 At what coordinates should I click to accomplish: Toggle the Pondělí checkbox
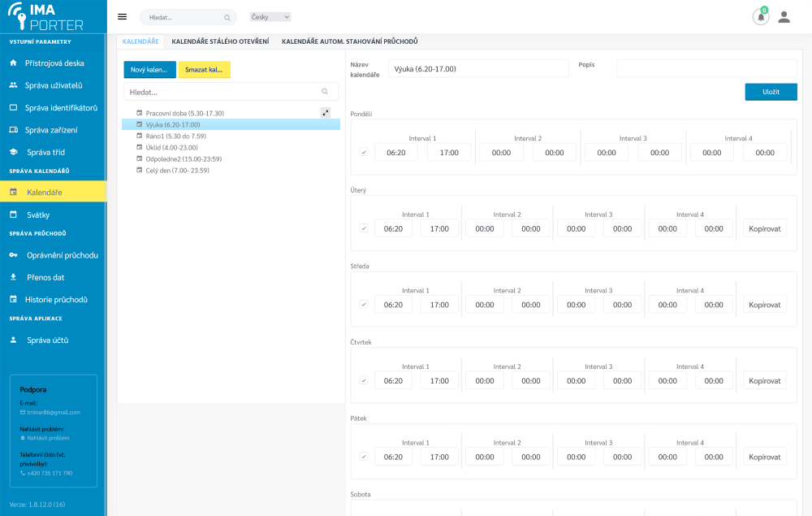click(364, 152)
